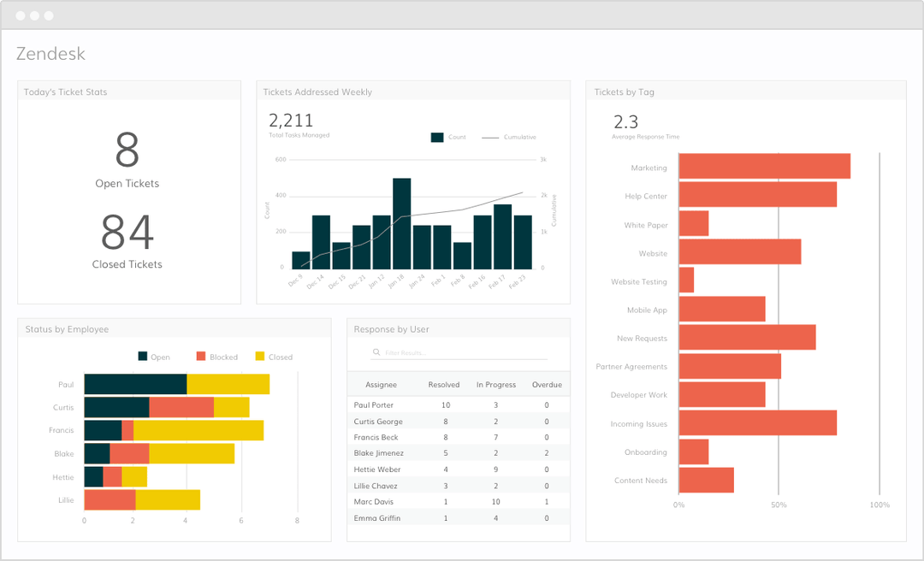Click the Today's Ticket Stats panel title
The image size is (924, 561).
click(x=65, y=92)
